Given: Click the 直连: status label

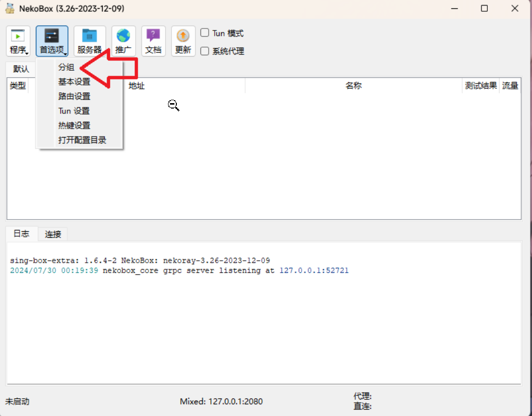Looking at the screenshot, I should [363, 406].
